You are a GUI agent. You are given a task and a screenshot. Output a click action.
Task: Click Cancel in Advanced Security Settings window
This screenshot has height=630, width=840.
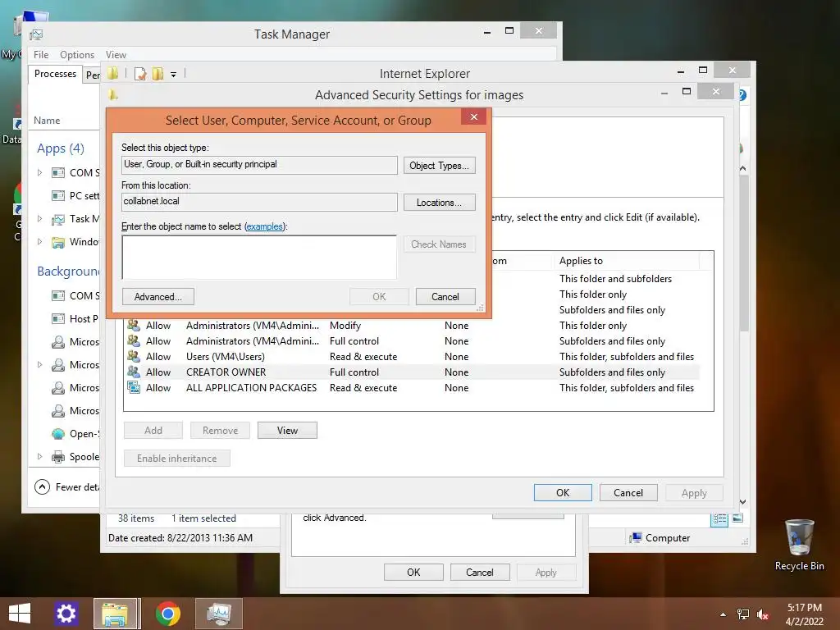tap(628, 493)
